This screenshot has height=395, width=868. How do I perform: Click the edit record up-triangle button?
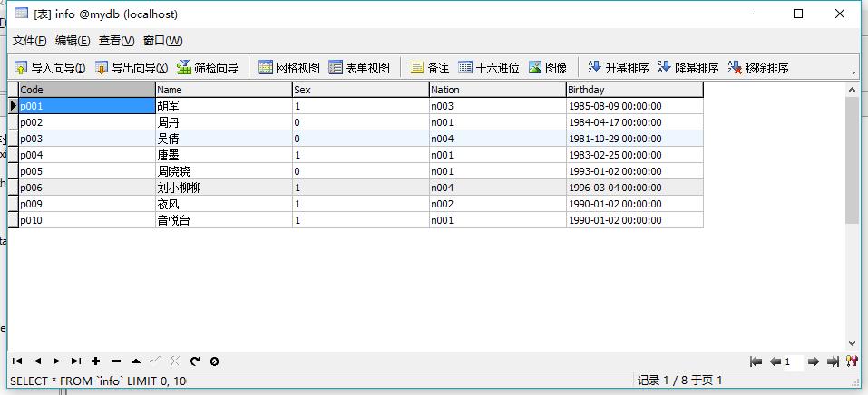(x=136, y=361)
